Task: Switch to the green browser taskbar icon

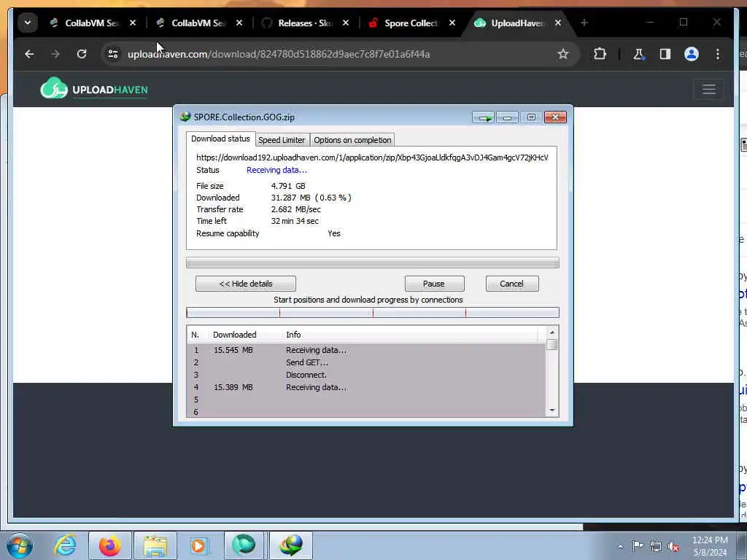Action: (x=244, y=545)
